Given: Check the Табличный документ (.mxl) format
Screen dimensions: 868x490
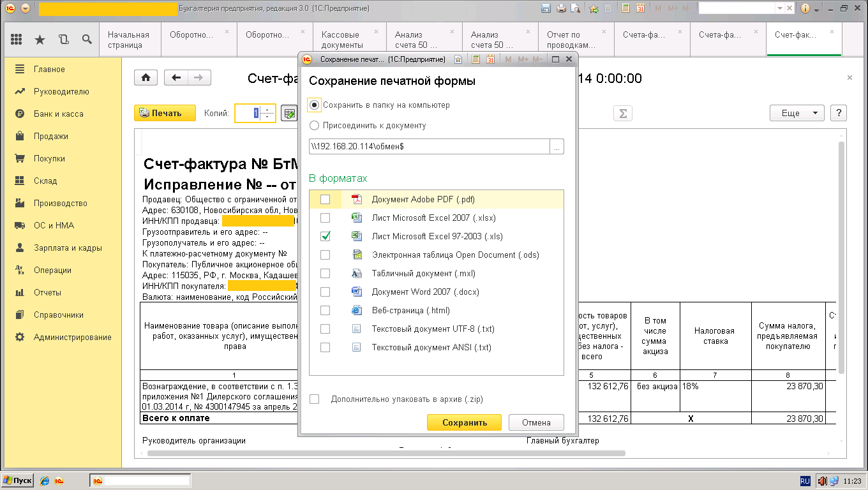Looking at the screenshot, I should (325, 273).
